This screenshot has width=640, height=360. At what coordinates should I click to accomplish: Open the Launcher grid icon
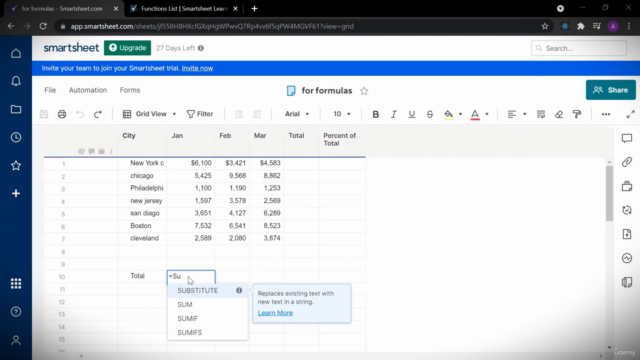click(x=16, y=284)
